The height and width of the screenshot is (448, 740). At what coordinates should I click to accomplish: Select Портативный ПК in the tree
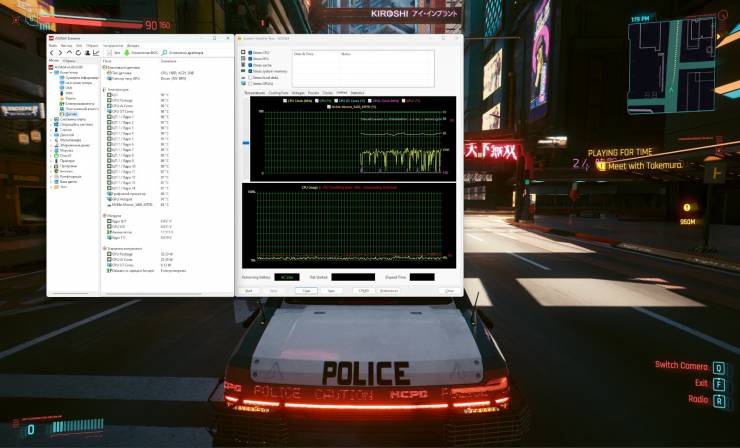79,109
